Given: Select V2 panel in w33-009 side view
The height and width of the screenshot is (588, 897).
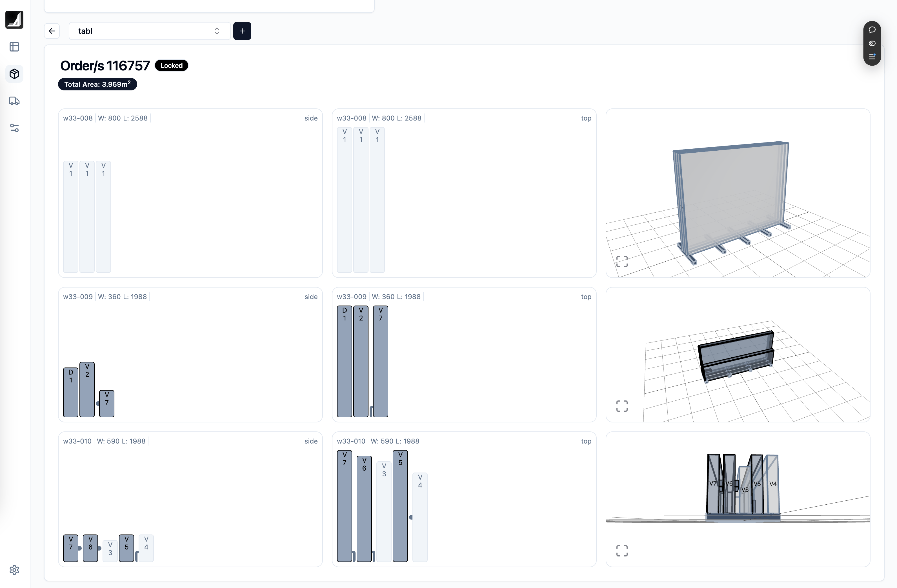Looking at the screenshot, I should (x=87, y=389).
